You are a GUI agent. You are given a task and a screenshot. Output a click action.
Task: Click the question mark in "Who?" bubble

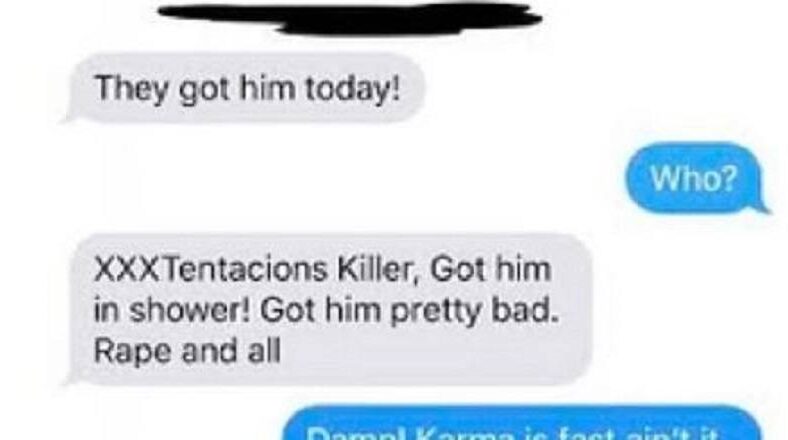click(x=729, y=177)
